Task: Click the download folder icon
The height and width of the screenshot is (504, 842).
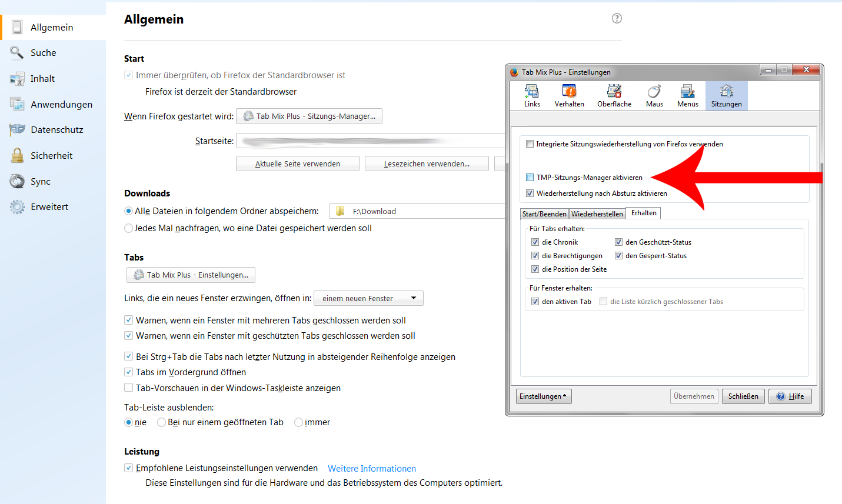Action: [x=340, y=211]
